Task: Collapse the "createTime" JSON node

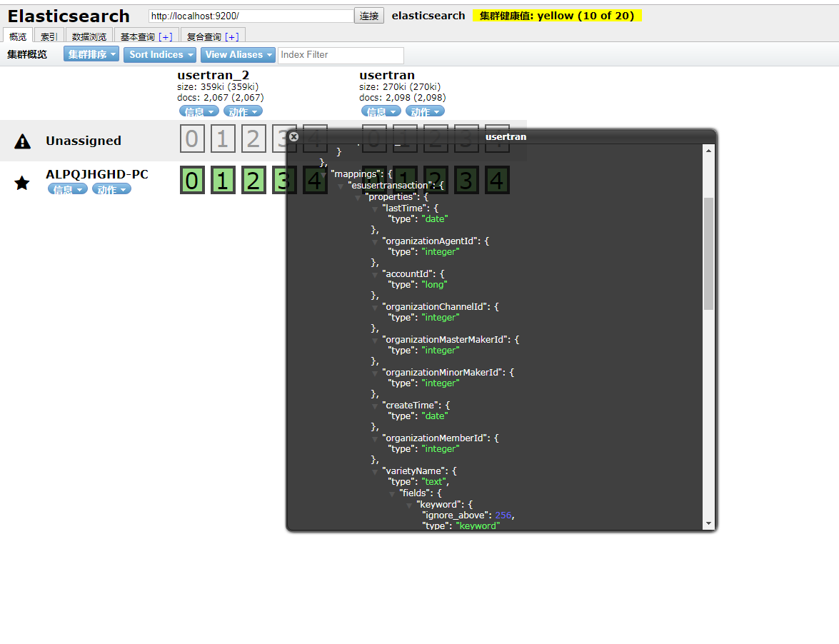Action: coord(375,406)
